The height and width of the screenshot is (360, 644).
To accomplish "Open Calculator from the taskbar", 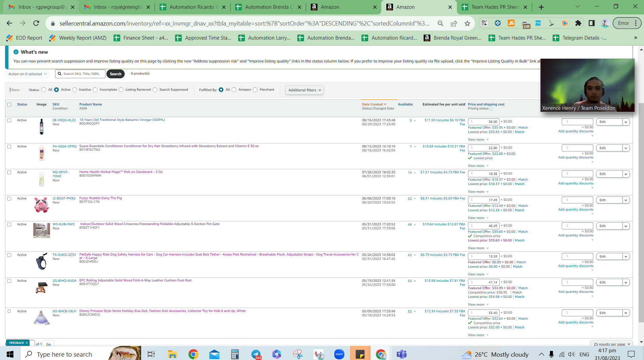I will [235, 354].
